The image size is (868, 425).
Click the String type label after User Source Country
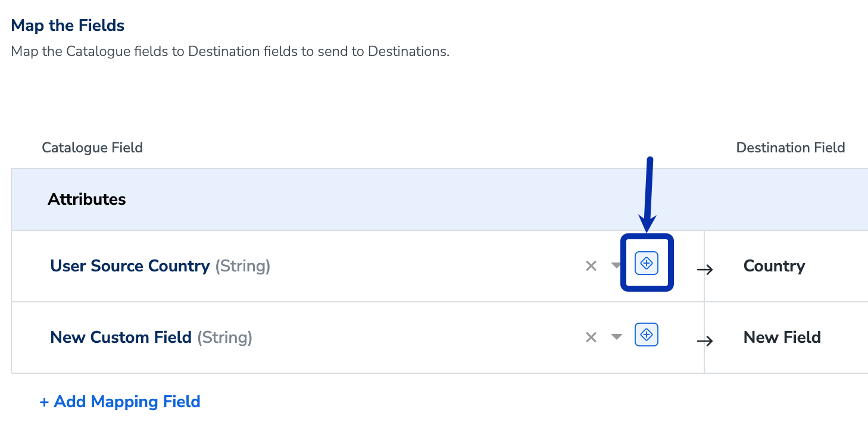click(x=242, y=266)
